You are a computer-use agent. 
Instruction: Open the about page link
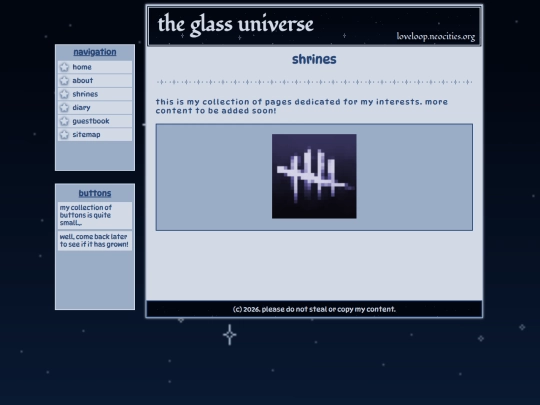[x=83, y=81]
